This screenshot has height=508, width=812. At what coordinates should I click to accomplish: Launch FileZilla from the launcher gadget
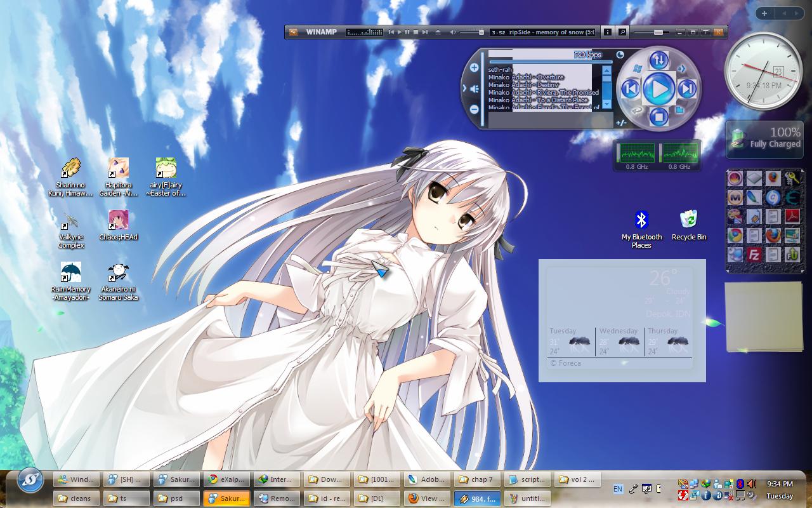[x=754, y=255]
